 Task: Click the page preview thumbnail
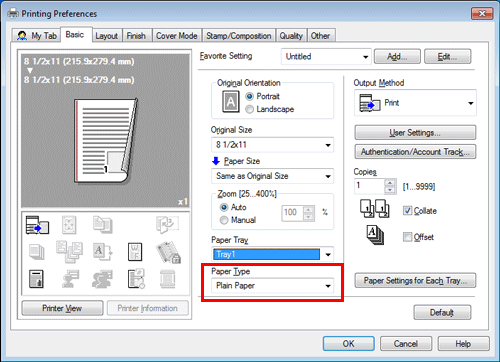click(106, 141)
